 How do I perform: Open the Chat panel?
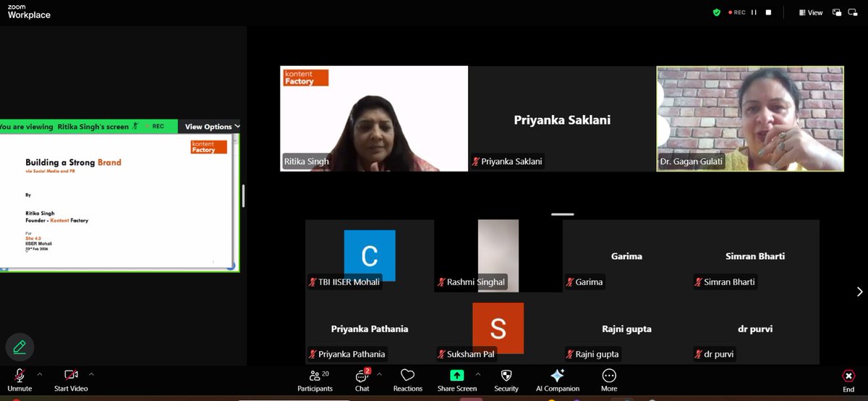[362, 379]
